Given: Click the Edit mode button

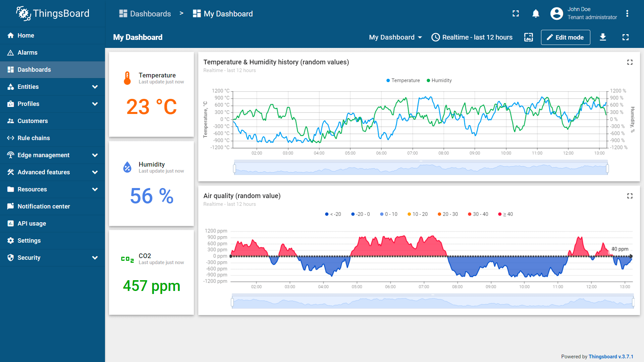Looking at the screenshot, I should 565,37.
